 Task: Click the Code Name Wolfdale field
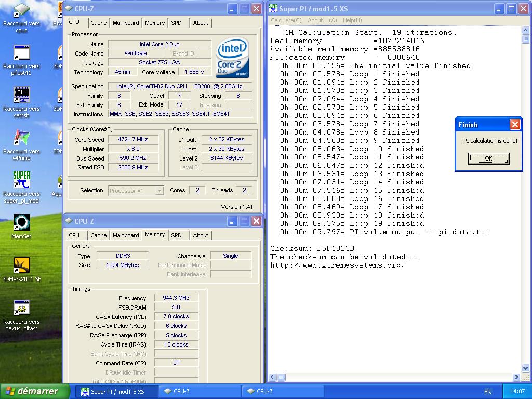[x=136, y=54]
